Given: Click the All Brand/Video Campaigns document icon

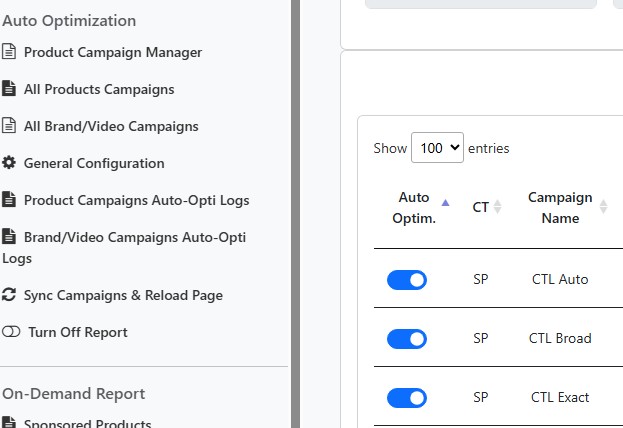Looking at the screenshot, I should pos(9,126).
